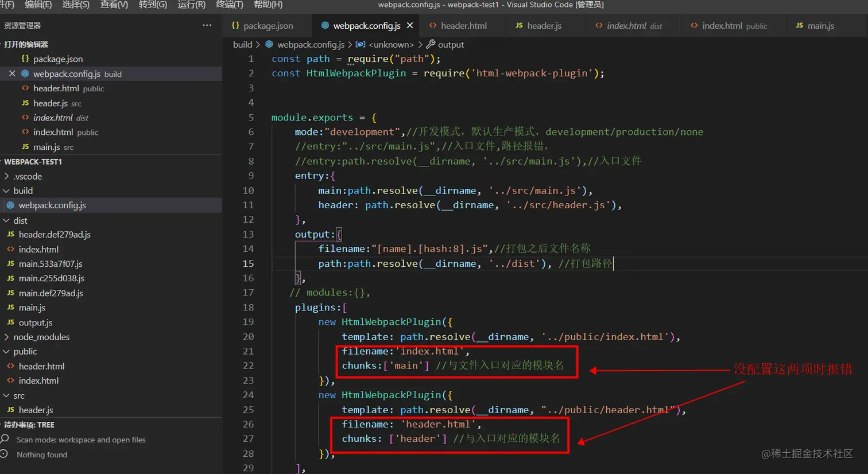868x474 pixels.
Task: Click the // modules:{}, comment on line 17
Action: (330, 293)
